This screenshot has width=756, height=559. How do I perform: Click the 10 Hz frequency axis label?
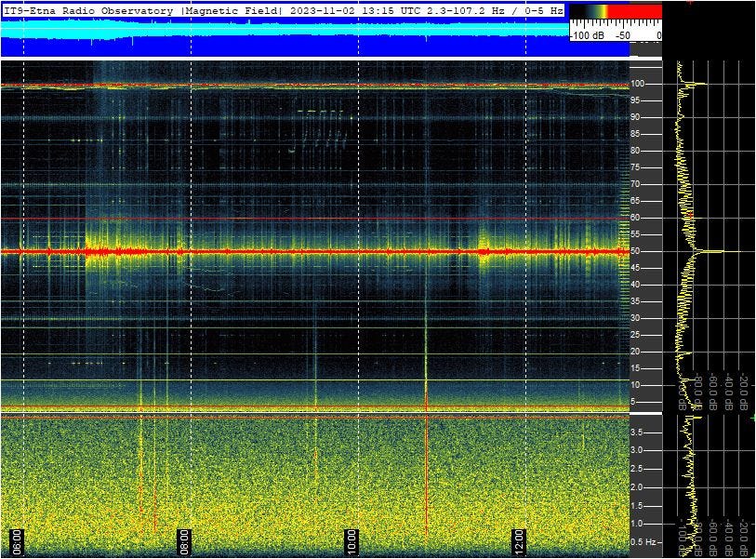tap(635, 385)
